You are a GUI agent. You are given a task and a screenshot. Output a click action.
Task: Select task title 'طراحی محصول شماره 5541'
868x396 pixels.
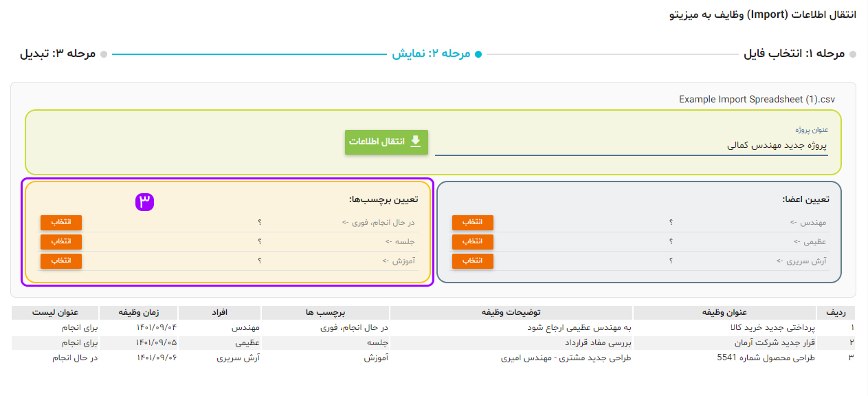tap(766, 357)
